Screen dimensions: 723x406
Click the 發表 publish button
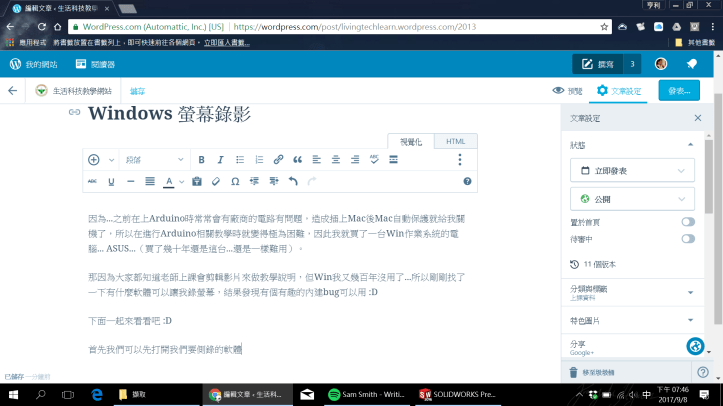[679, 91]
